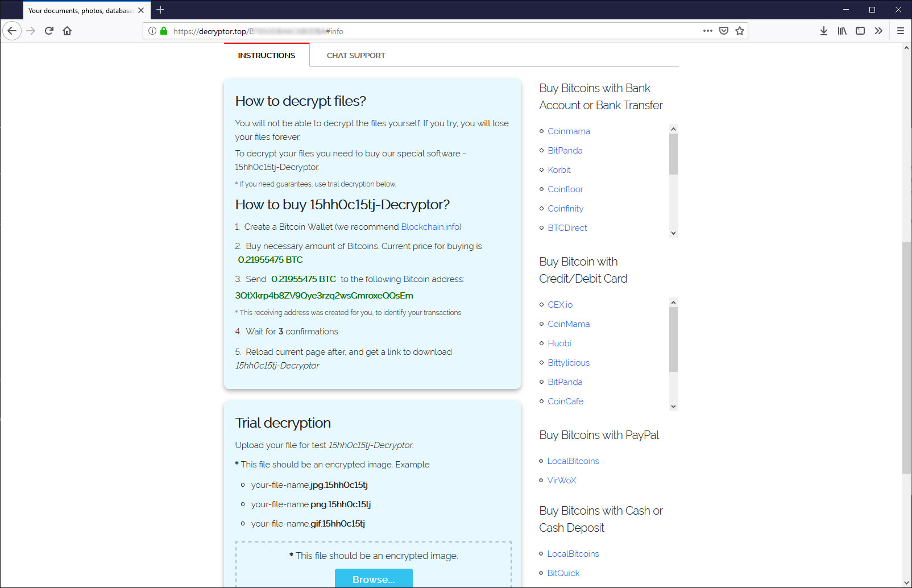Bookmark this page with the star
This screenshot has height=588, width=912.
click(739, 31)
